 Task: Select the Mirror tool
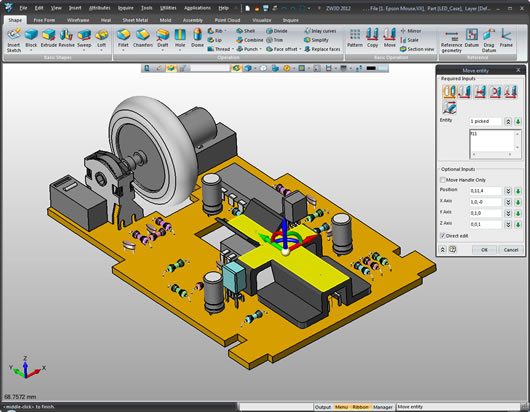tap(410, 31)
